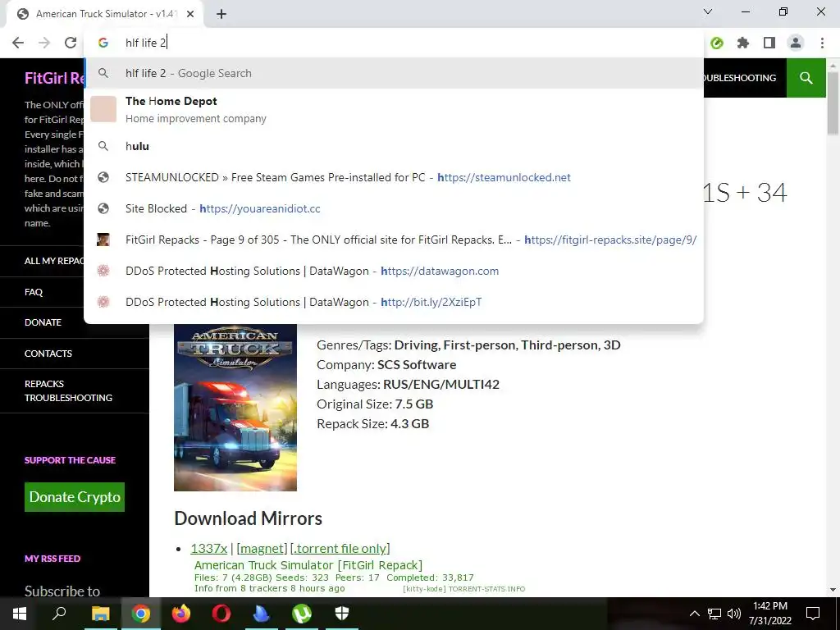Viewport: 840px width, 630px height.
Task: Click the 'Download Mirrors' heading
Action: [248, 518]
